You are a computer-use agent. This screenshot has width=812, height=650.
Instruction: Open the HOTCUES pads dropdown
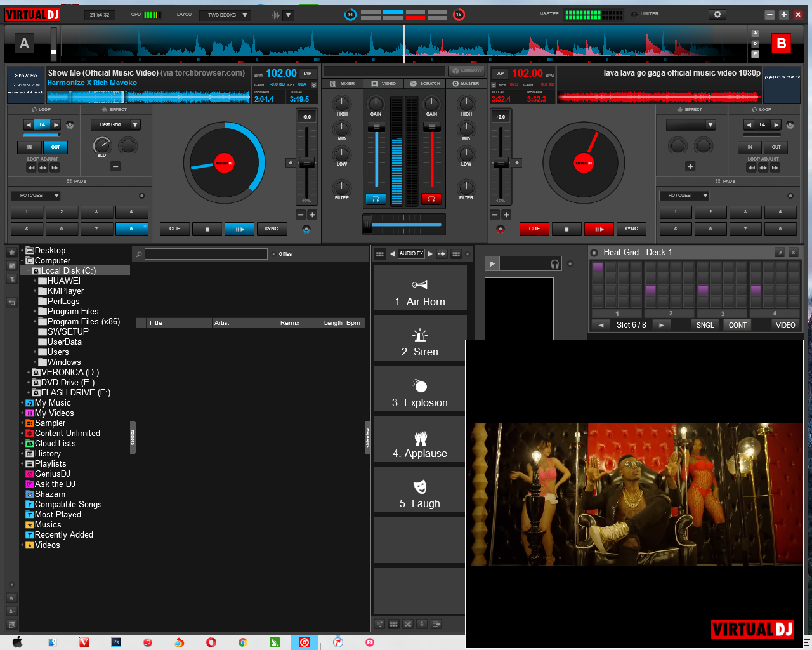[x=35, y=195]
